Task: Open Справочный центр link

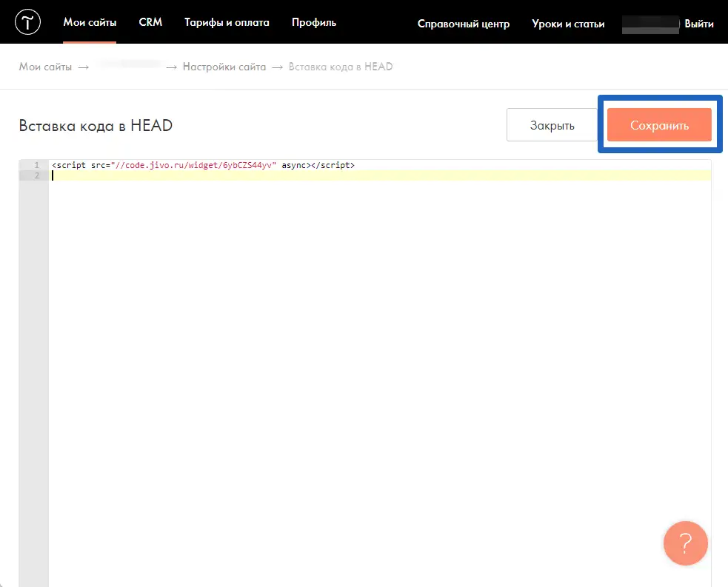Action: [x=464, y=24]
